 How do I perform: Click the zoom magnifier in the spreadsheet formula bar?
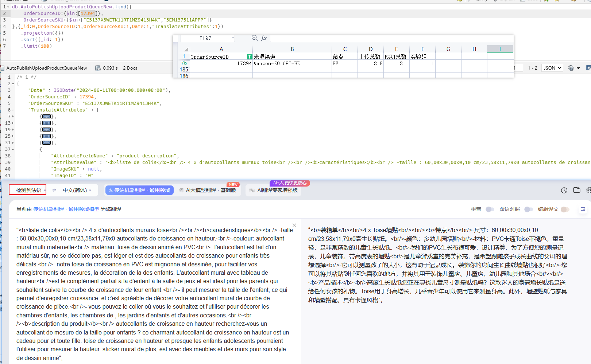[x=255, y=38]
